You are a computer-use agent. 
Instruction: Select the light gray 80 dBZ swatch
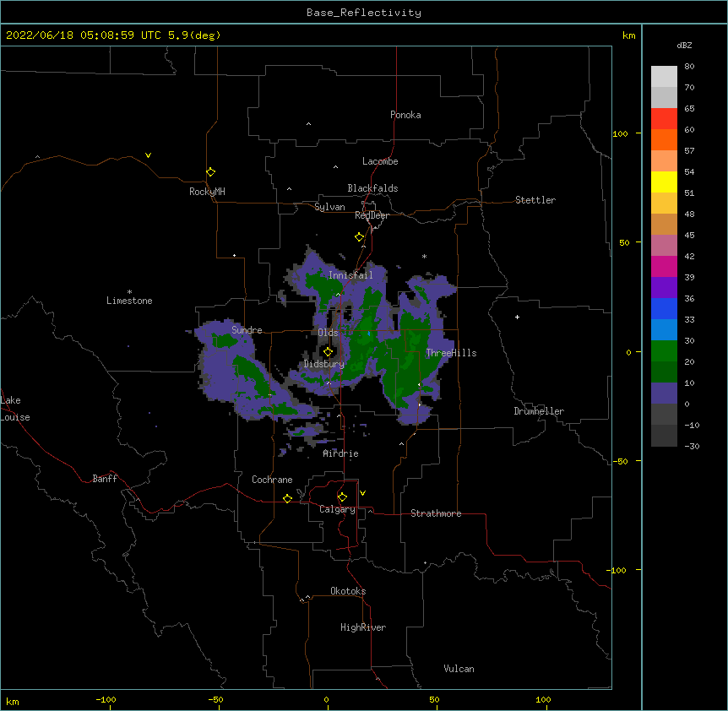click(x=664, y=76)
